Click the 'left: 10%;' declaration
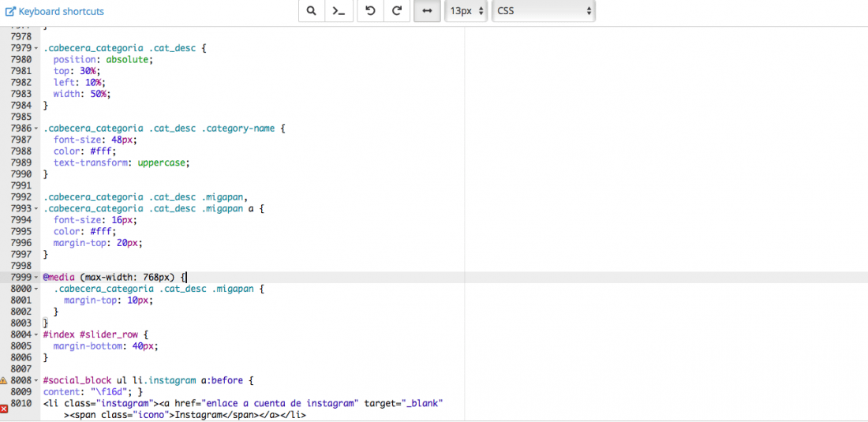This screenshot has height=422, width=868. coord(80,82)
